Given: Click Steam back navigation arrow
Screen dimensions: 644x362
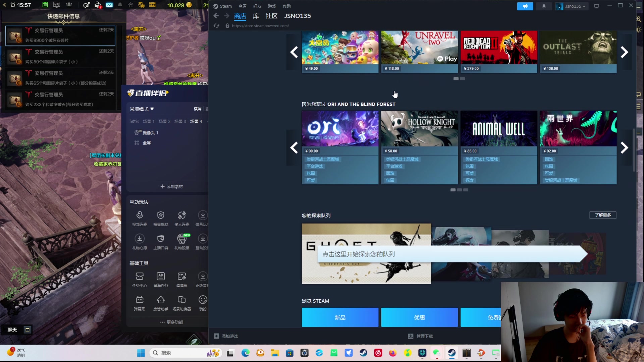Looking at the screenshot, I should pos(216,16).
